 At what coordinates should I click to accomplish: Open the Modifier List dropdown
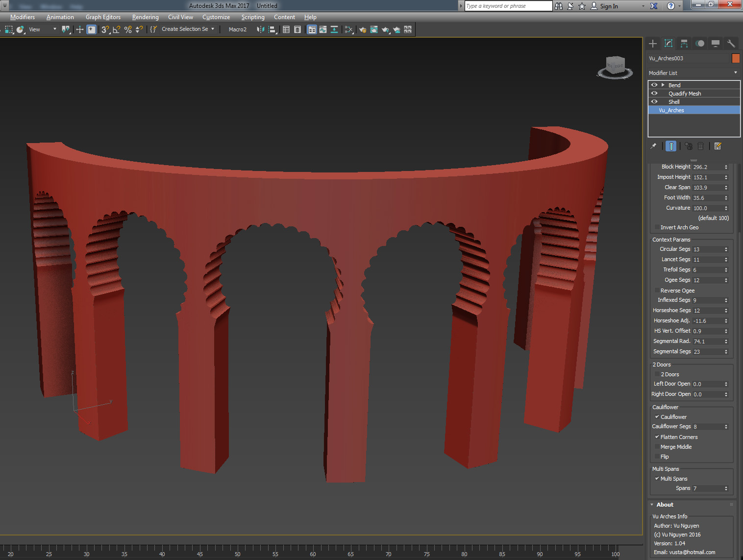[735, 73]
